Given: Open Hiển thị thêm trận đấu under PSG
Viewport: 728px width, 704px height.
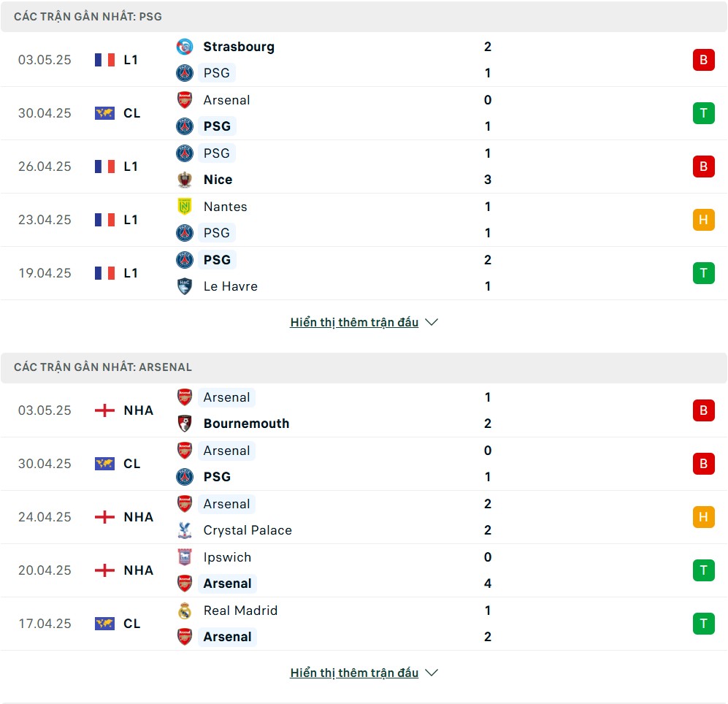Looking at the screenshot, I should click(354, 322).
